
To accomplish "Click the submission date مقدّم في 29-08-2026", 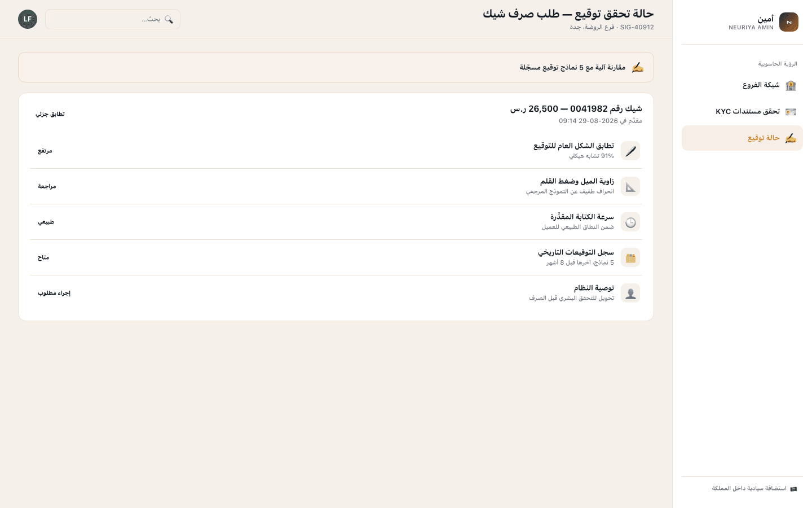I will pos(601,121).
